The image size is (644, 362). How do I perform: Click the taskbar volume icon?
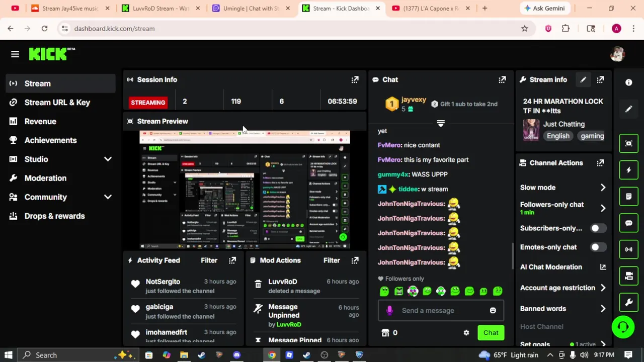click(584, 355)
